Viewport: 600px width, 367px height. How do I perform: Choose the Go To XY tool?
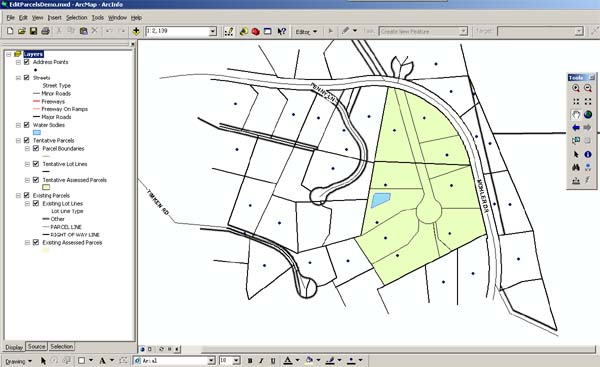(x=588, y=167)
